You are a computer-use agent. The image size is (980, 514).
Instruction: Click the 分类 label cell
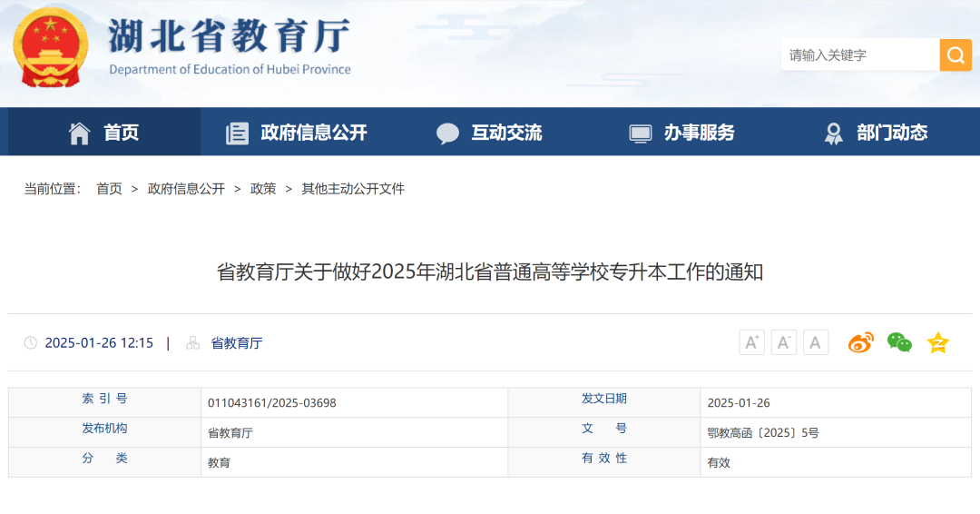click(x=105, y=462)
